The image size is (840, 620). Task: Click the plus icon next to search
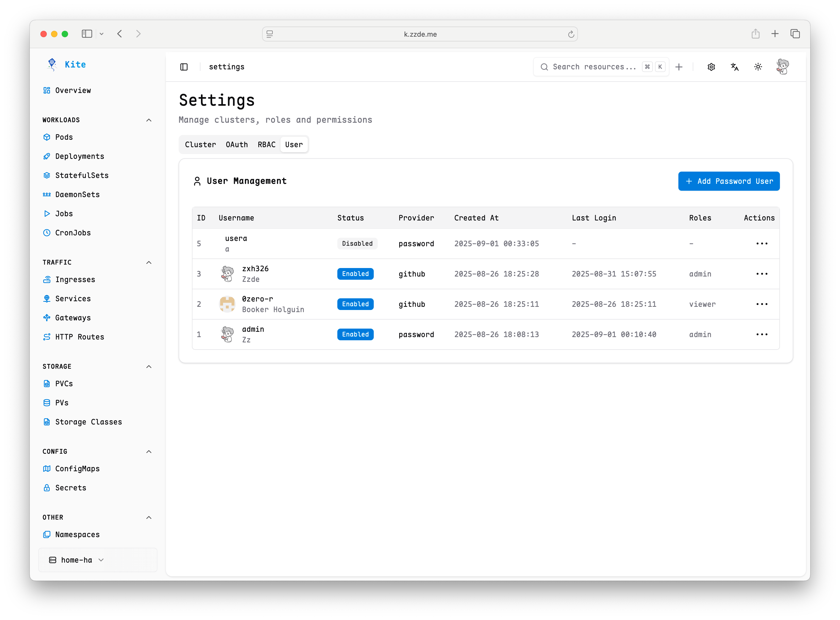pos(679,67)
